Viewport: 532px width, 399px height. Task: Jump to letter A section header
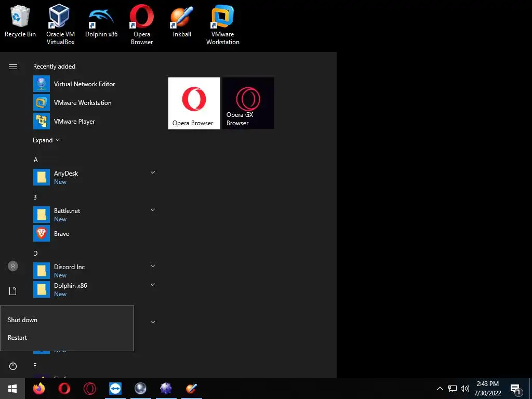coord(36,160)
